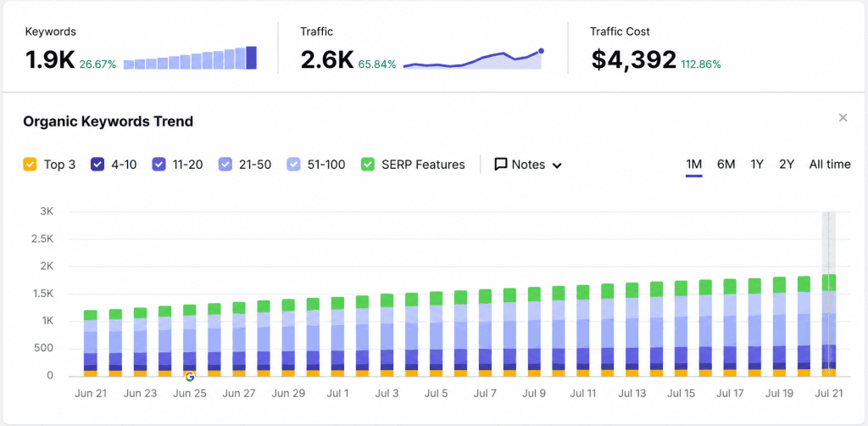Click the Keywords bar sparkline
Viewport: 868px width, 426px height.
(x=190, y=59)
